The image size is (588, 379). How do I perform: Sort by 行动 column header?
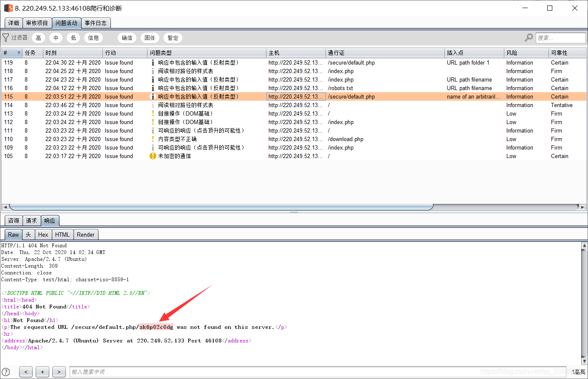pos(125,53)
